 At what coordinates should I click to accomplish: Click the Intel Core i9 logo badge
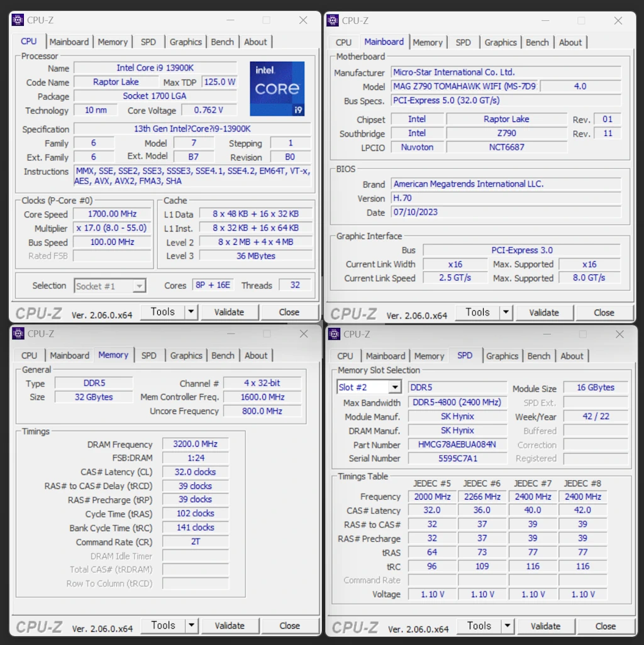[x=277, y=89]
